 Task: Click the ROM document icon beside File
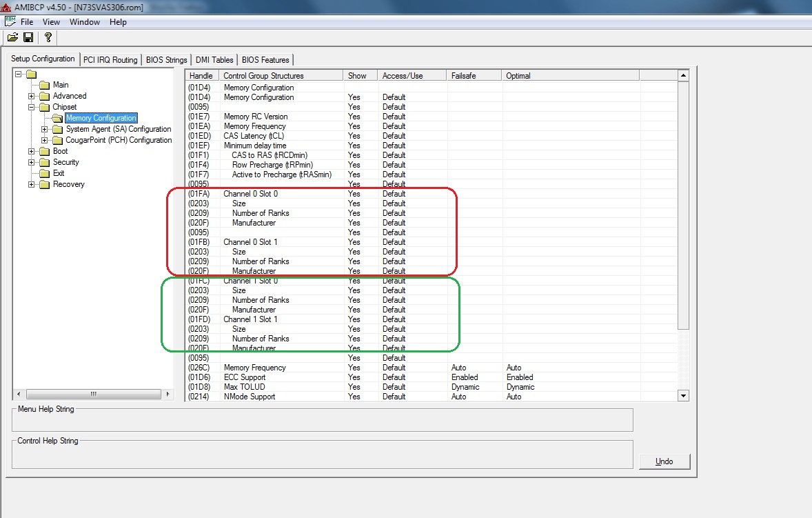coord(10,22)
